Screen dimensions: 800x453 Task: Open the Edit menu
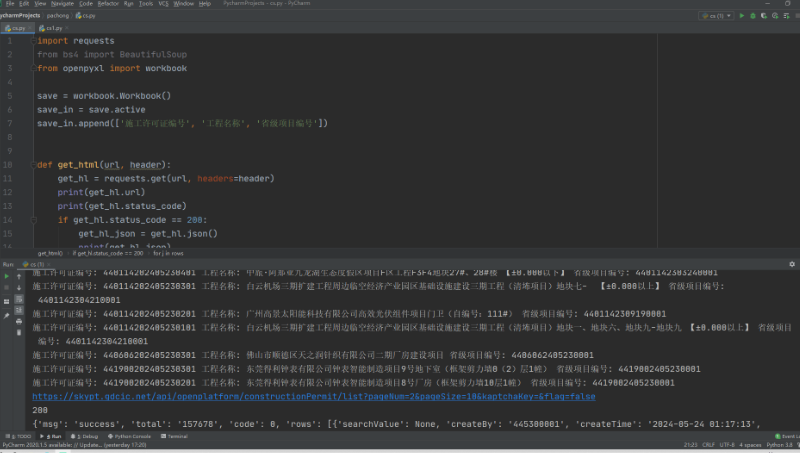(24, 4)
